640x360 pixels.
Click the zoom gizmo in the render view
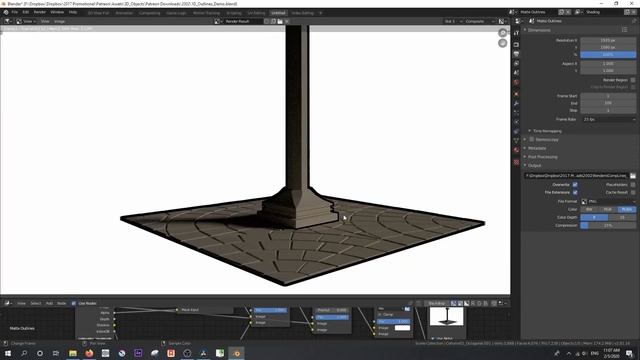click(502, 33)
